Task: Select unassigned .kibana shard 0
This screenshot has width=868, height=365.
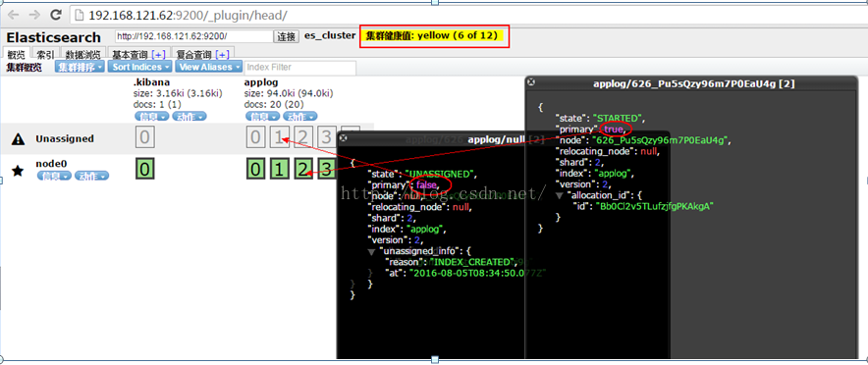Action: (144, 136)
